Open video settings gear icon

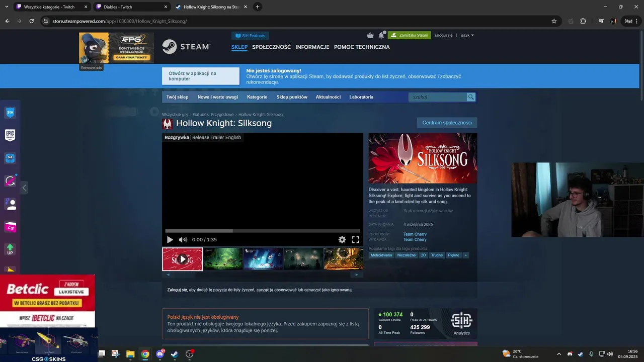coord(342,240)
